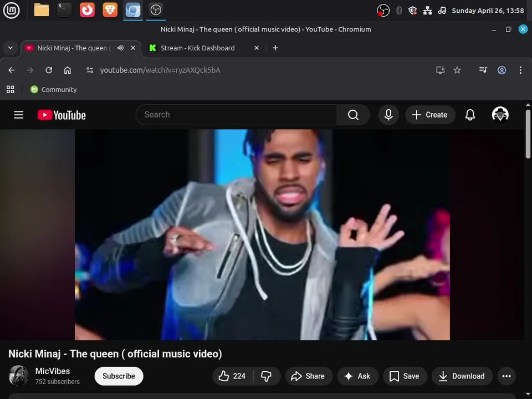
Task: Open the Apps grid in the bookmarks bar
Action: point(11,90)
